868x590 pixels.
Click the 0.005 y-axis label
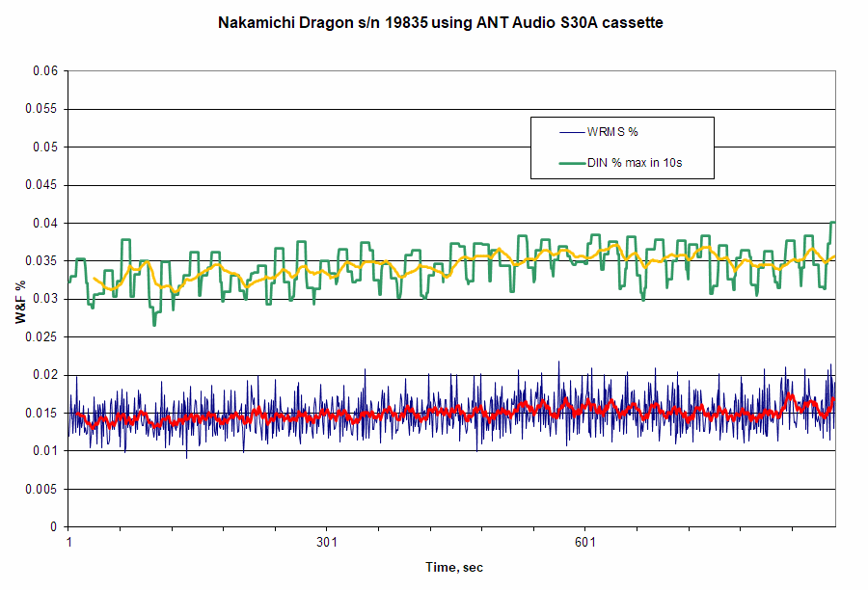coord(41,489)
